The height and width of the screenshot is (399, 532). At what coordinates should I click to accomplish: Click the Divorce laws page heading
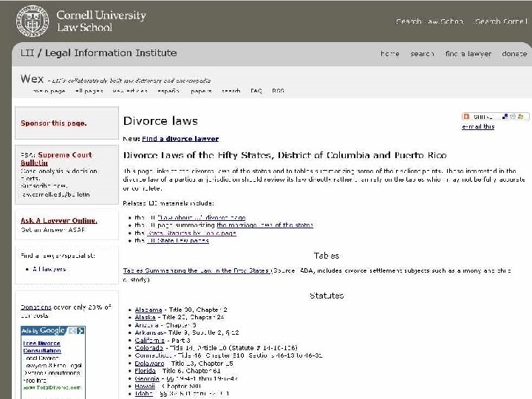(160, 121)
